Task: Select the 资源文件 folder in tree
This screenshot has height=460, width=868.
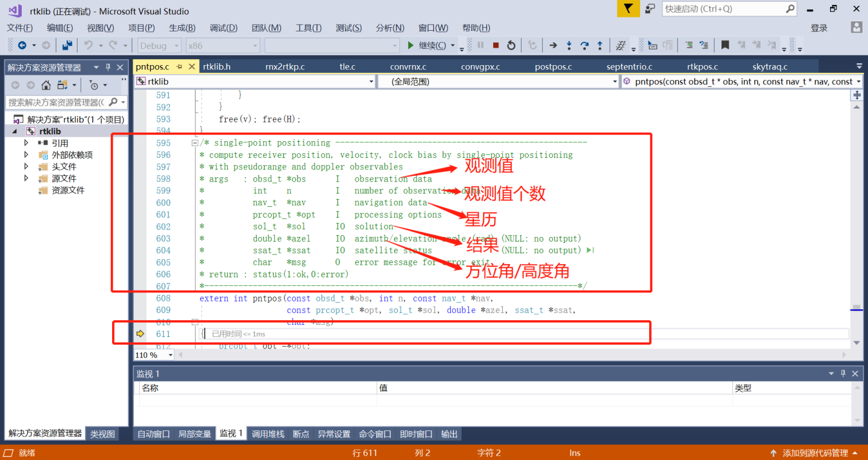Action: [68, 190]
